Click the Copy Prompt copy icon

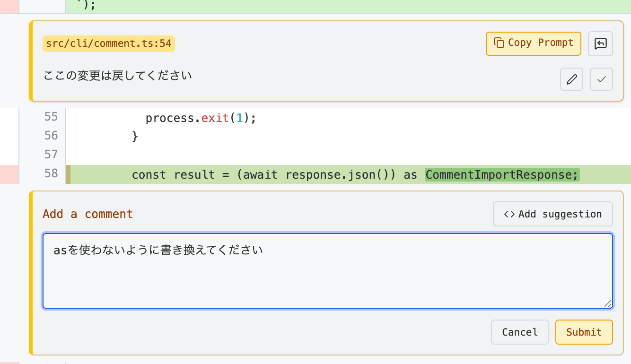(x=500, y=43)
